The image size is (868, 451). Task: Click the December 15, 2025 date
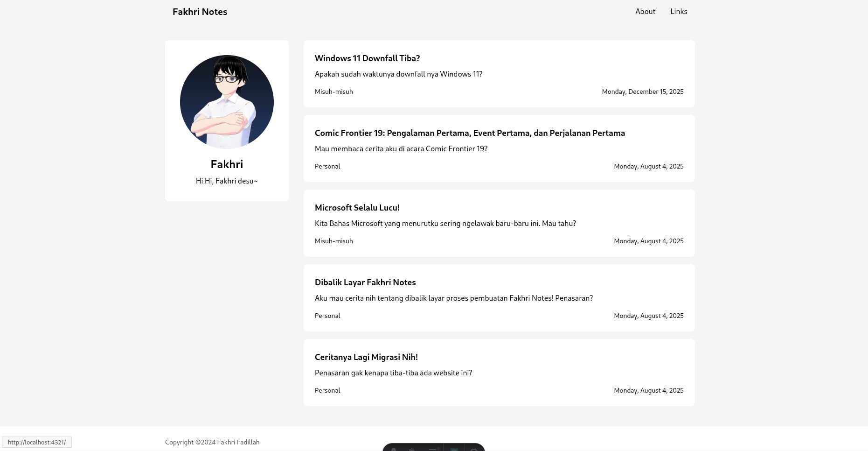642,92
